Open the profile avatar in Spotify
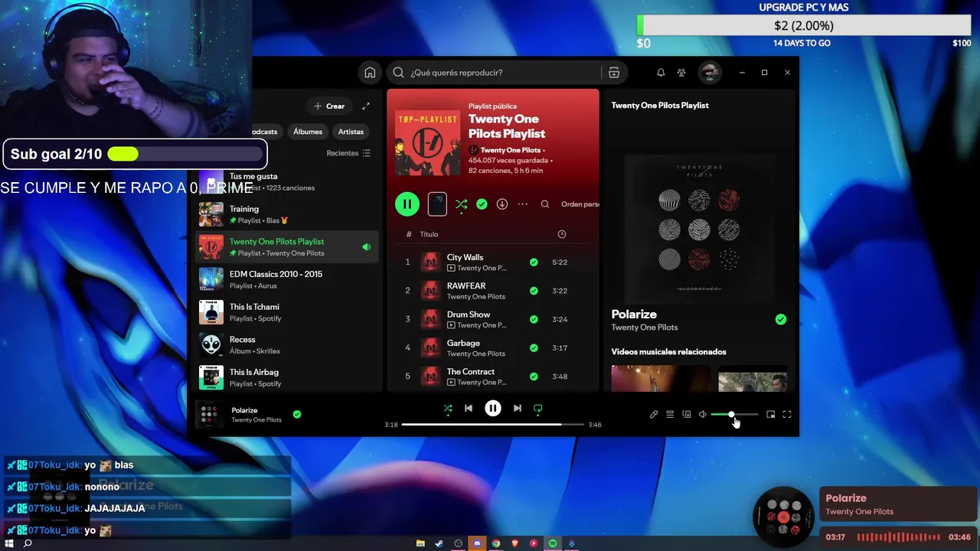 pyautogui.click(x=710, y=73)
